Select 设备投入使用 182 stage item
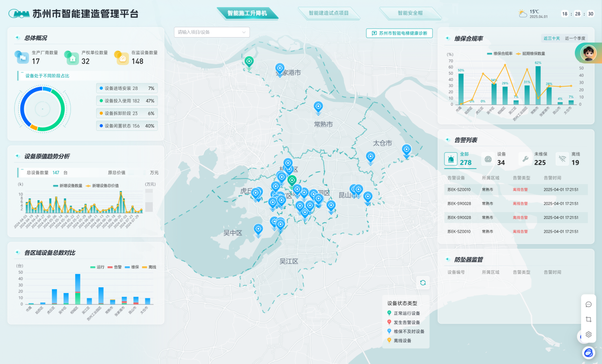Screen dimensions: 602x364 (127, 101)
